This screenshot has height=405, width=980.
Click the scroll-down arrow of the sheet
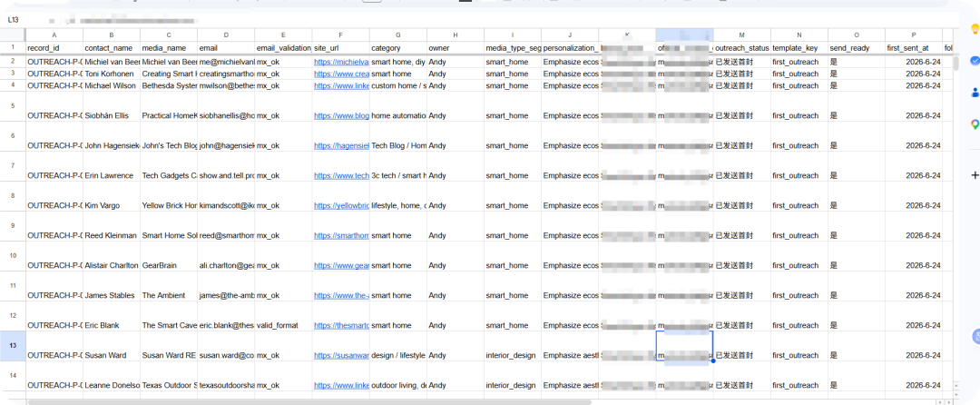click(955, 395)
